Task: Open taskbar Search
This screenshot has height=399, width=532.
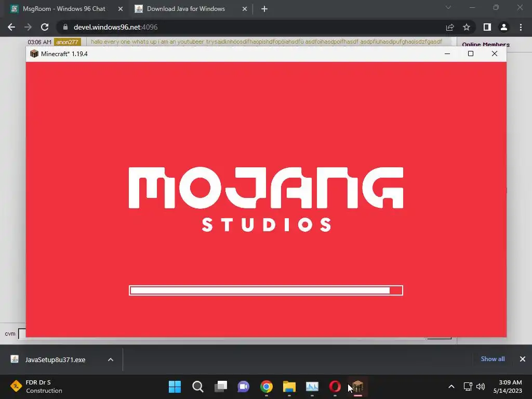Action: (198, 387)
